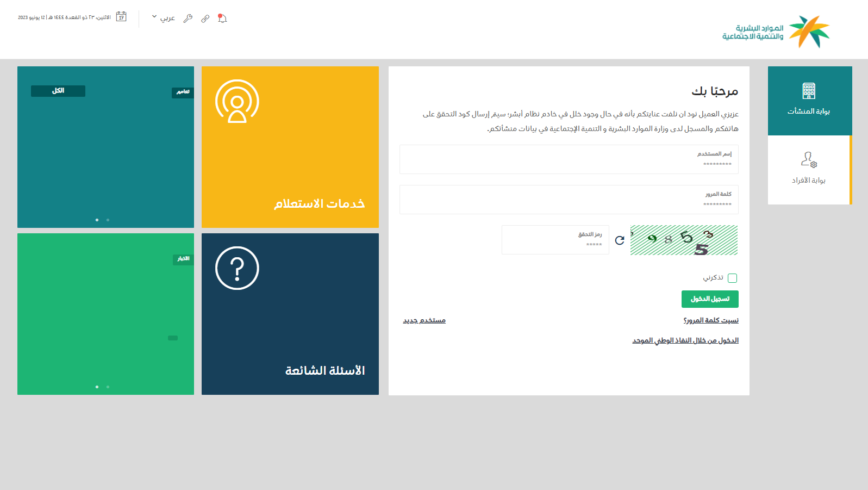Click the person gear icon in بوابة الأفراد
The width and height of the screenshot is (868, 490).
(809, 159)
